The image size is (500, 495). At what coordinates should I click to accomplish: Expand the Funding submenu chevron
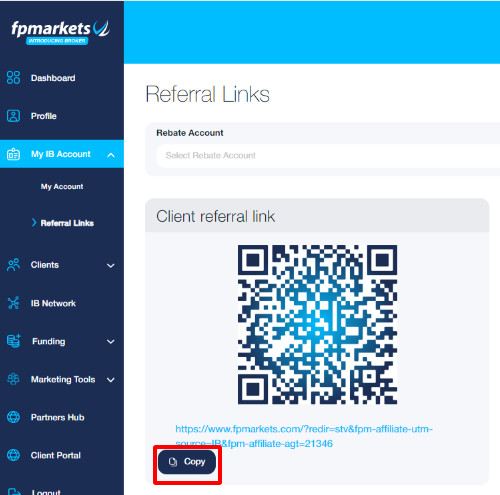click(x=111, y=342)
